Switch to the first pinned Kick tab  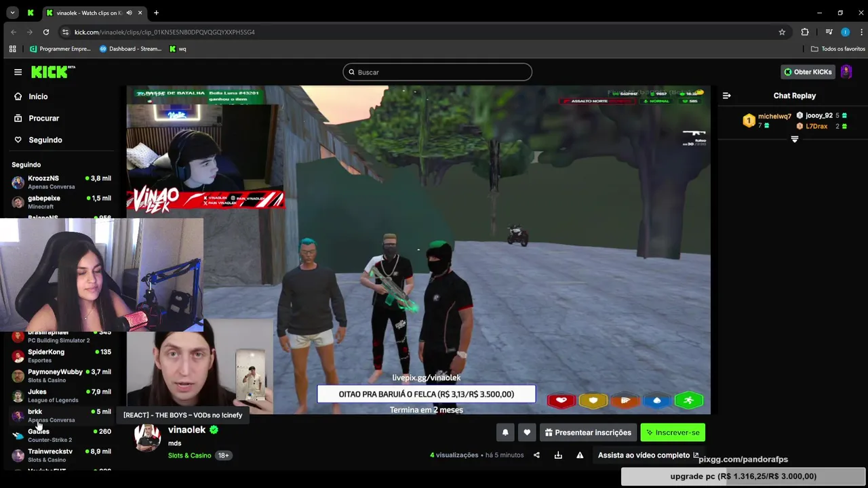tap(31, 13)
